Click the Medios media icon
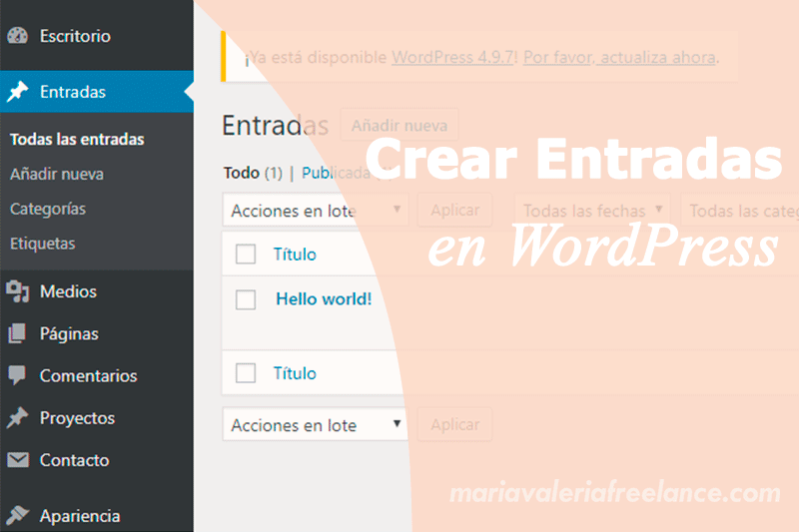The width and height of the screenshot is (799, 532). click(18, 291)
